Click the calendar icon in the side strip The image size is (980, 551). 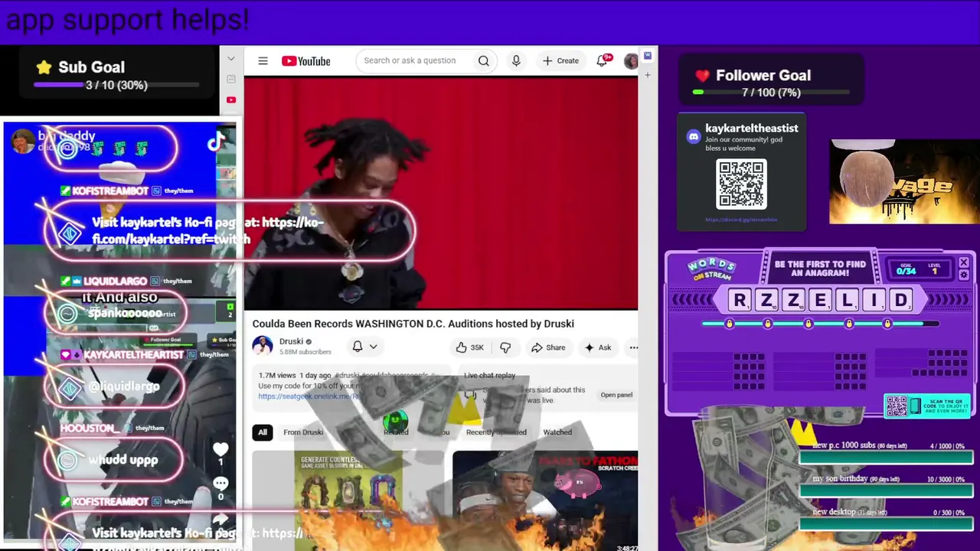point(231,79)
